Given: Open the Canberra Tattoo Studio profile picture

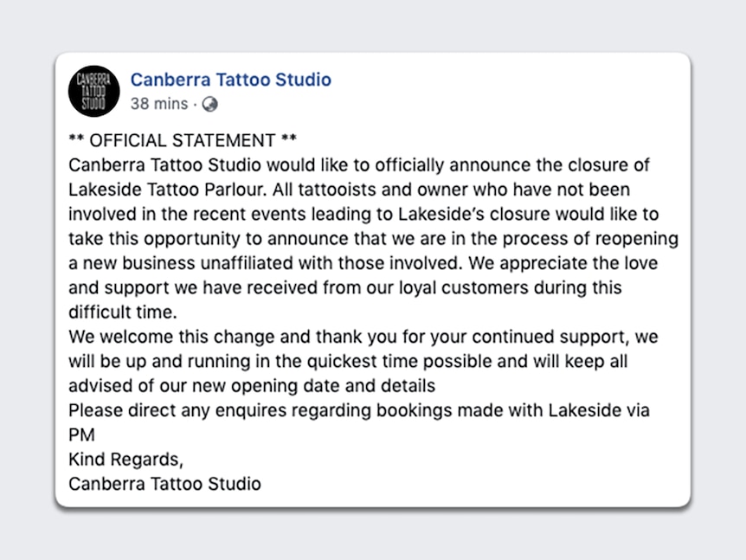Looking at the screenshot, I should tap(93, 92).
